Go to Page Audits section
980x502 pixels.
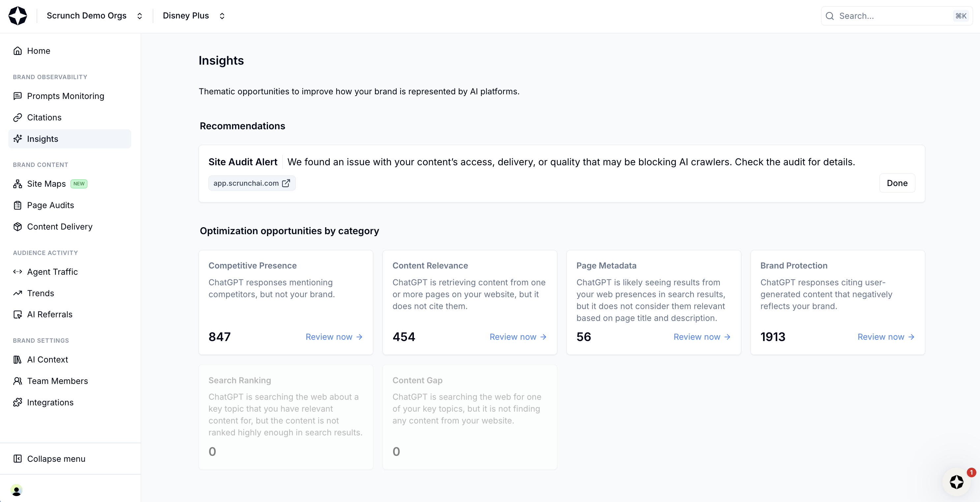pyautogui.click(x=50, y=205)
